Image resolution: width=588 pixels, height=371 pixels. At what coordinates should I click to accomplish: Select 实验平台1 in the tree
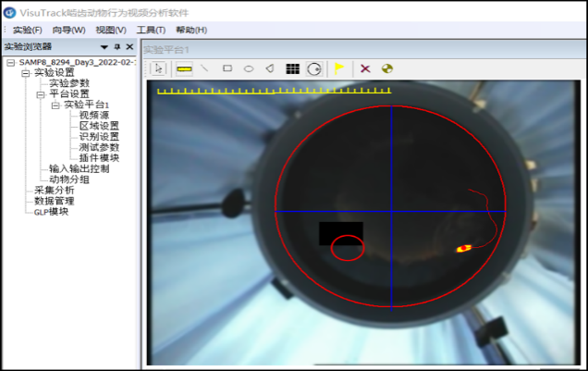pyautogui.click(x=87, y=105)
